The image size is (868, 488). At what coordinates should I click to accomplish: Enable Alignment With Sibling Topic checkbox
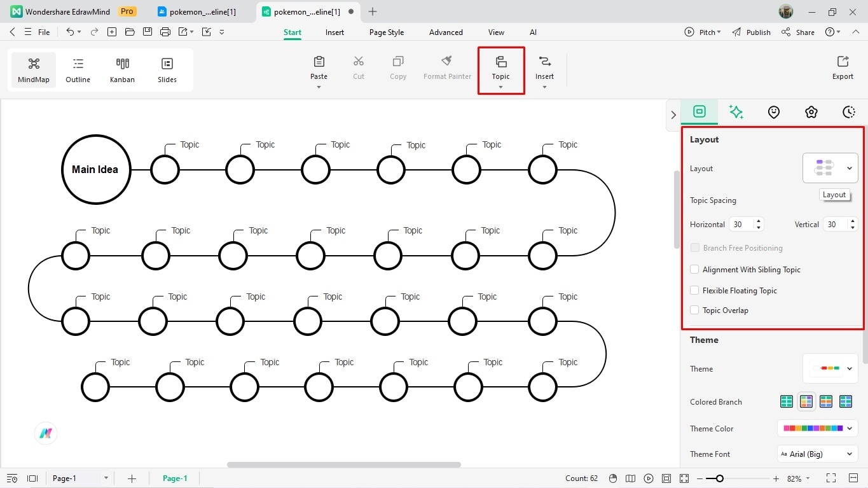tap(694, 269)
